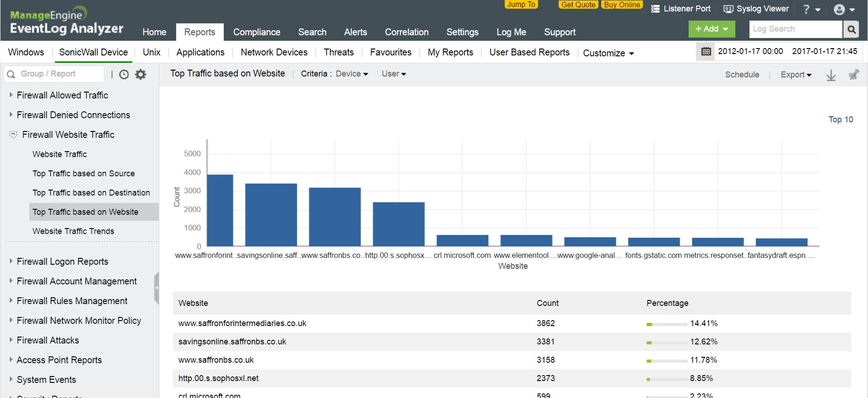
Task: Expand Firewall Denied Connections group
Action: click(x=11, y=114)
